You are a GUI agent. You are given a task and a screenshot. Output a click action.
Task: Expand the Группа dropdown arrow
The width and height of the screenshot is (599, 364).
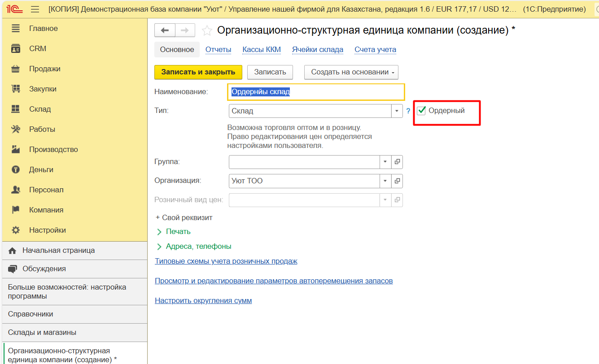(x=385, y=162)
